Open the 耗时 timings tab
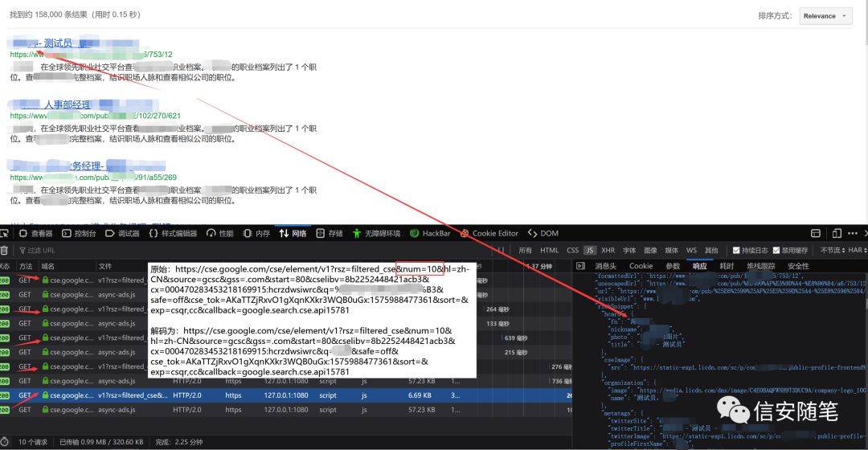The height and width of the screenshot is (450, 868). [x=727, y=266]
